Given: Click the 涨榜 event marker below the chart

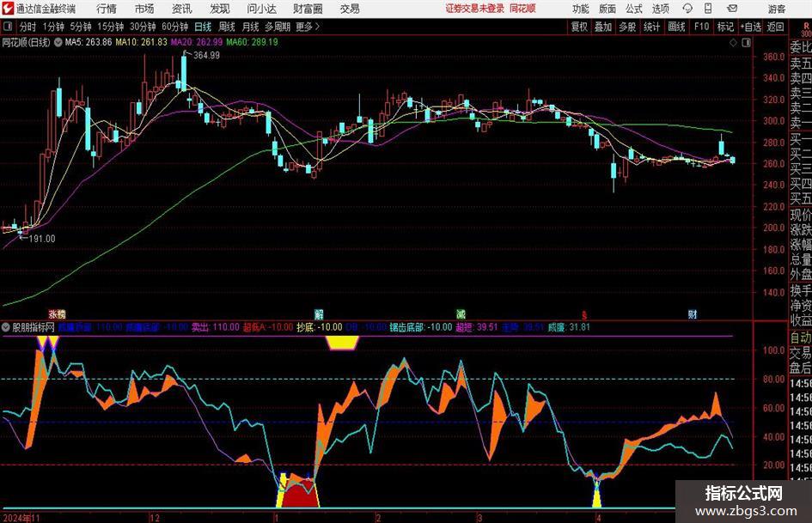Looking at the screenshot, I should pyautogui.click(x=58, y=313).
